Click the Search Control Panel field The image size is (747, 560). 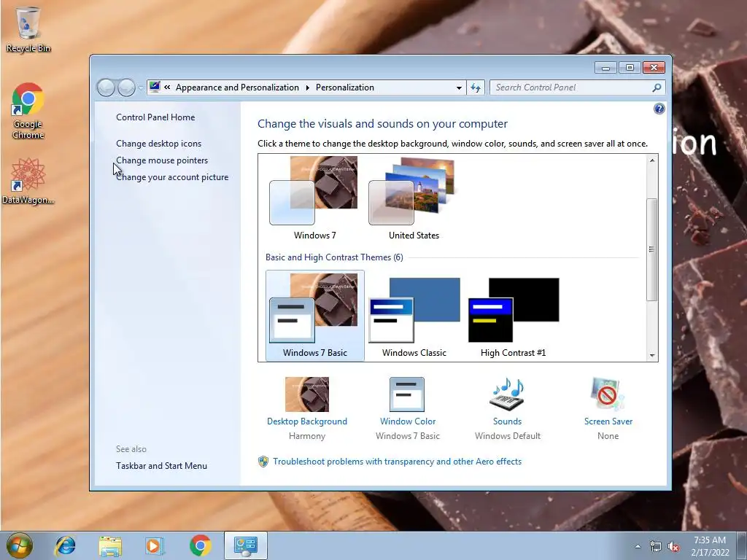572,87
